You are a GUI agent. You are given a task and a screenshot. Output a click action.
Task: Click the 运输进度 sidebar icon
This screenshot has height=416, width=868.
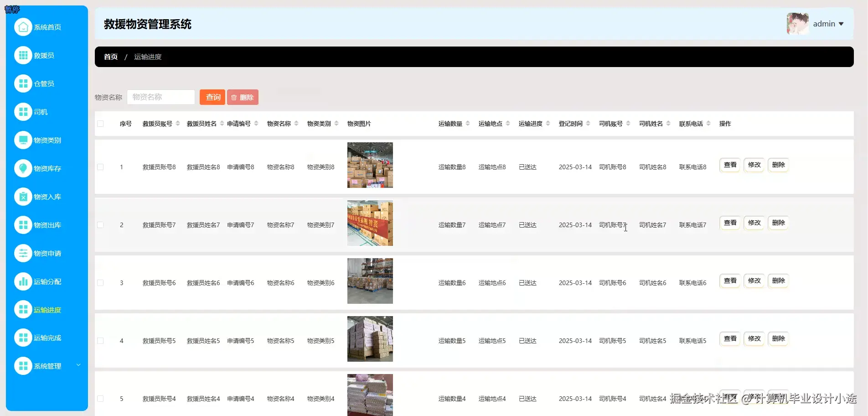[23, 309]
